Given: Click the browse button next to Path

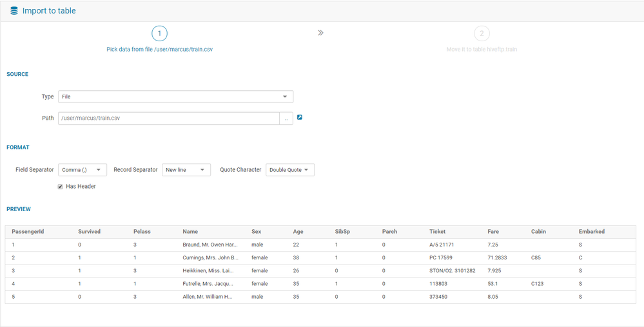Looking at the screenshot, I should (286, 118).
